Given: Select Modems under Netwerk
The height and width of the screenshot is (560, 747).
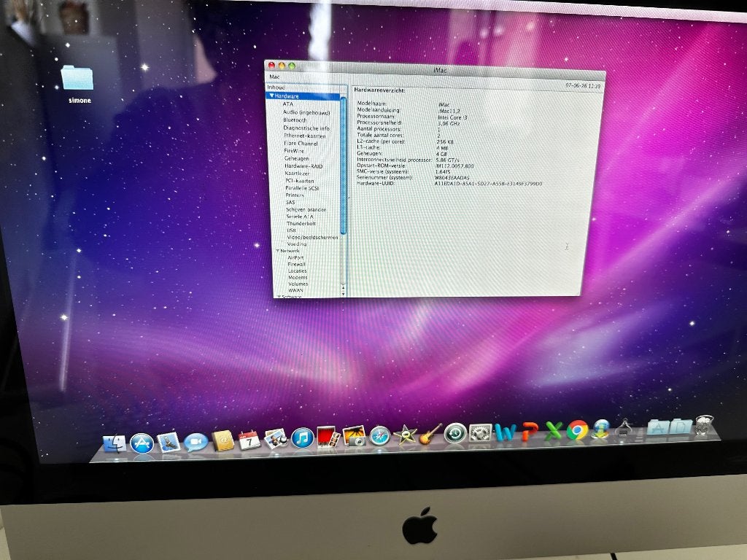Looking at the screenshot, I should coord(298,278).
